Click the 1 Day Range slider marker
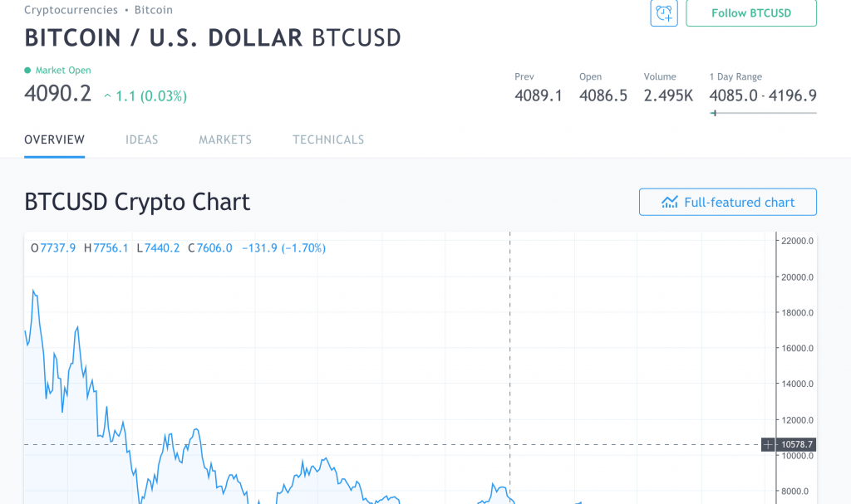 point(715,113)
